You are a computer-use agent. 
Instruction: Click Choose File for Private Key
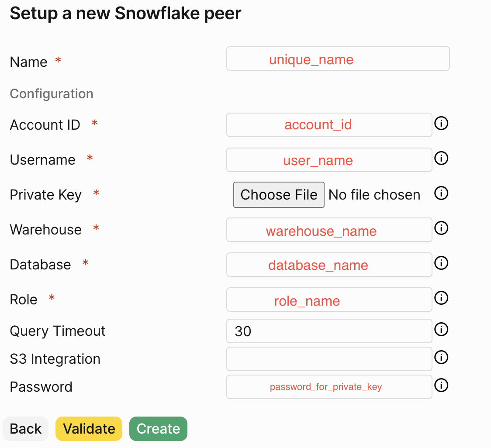coord(279,195)
